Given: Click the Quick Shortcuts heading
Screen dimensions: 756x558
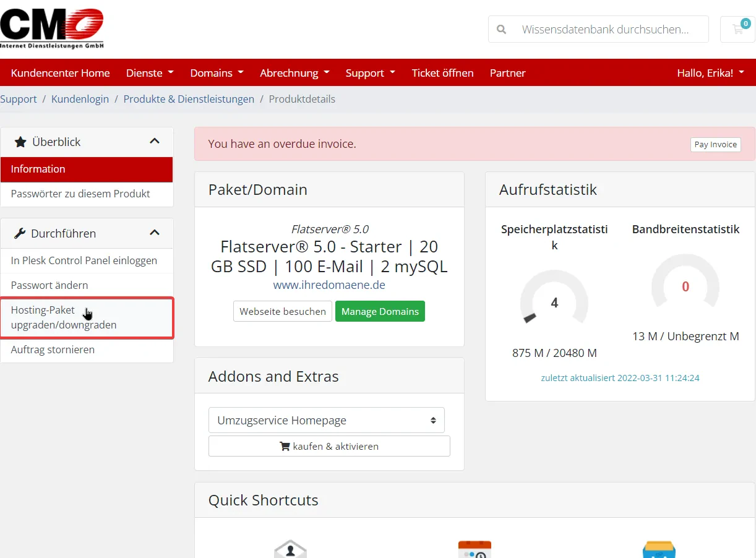Looking at the screenshot, I should pyautogui.click(x=263, y=500).
